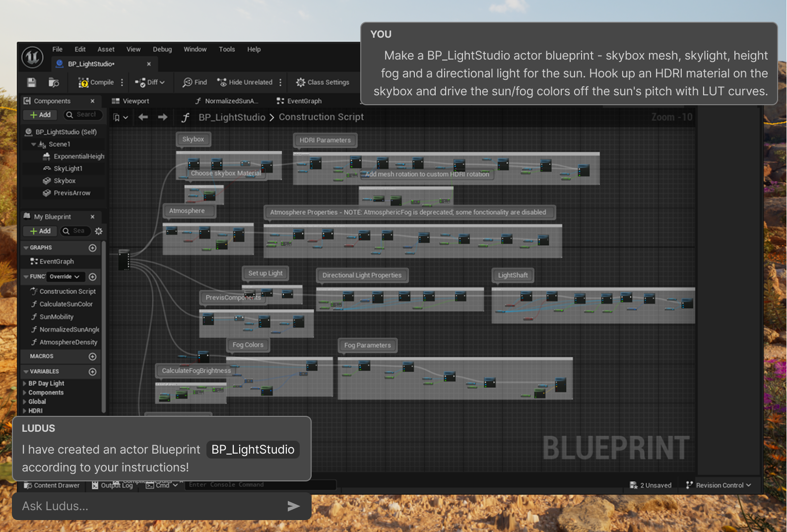Image resolution: width=787 pixels, height=532 pixels.
Task: Open the Debug menu
Action: (162, 49)
